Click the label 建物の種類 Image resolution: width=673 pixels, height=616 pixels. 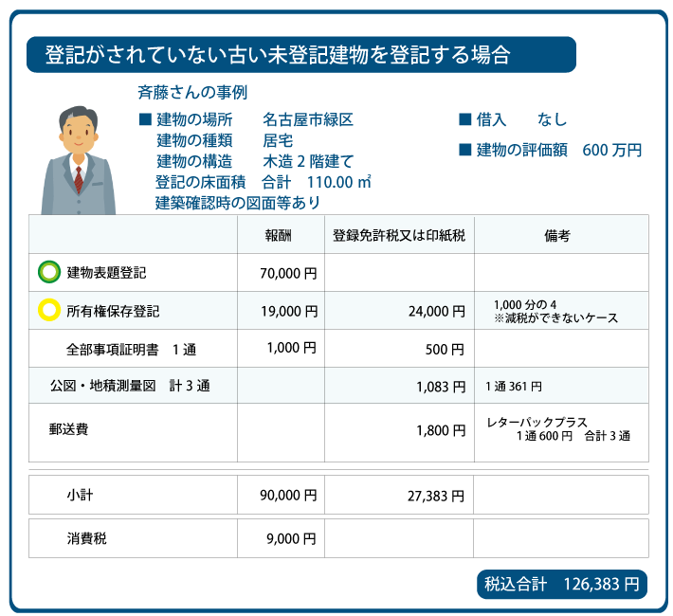point(194,140)
